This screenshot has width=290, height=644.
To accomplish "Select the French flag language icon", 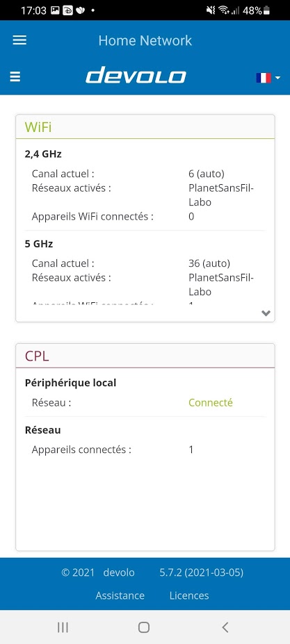I will pyautogui.click(x=264, y=78).
